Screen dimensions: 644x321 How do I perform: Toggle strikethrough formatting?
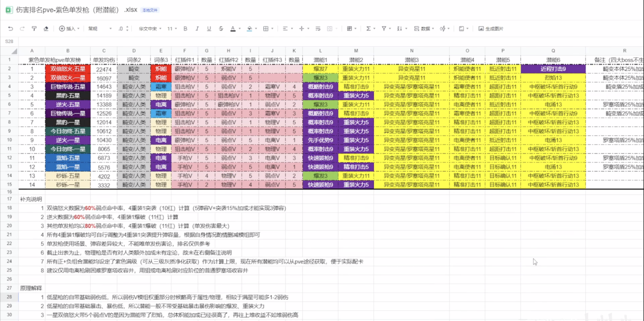(221, 29)
